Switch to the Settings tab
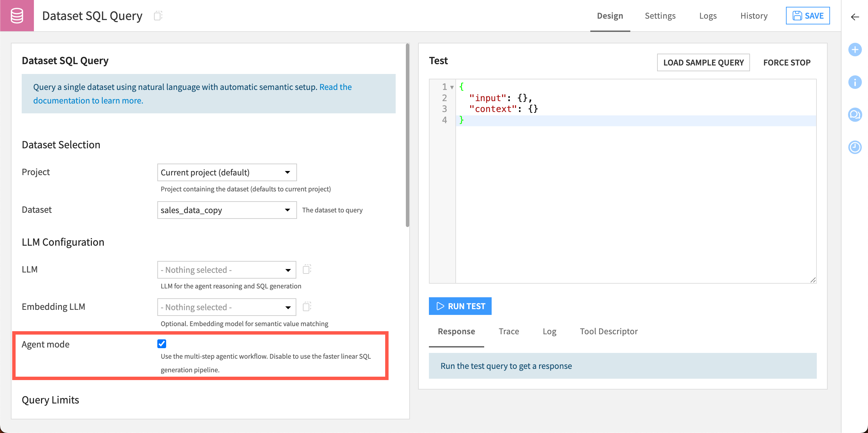This screenshot has height=433, width=868. pos(660,16)
